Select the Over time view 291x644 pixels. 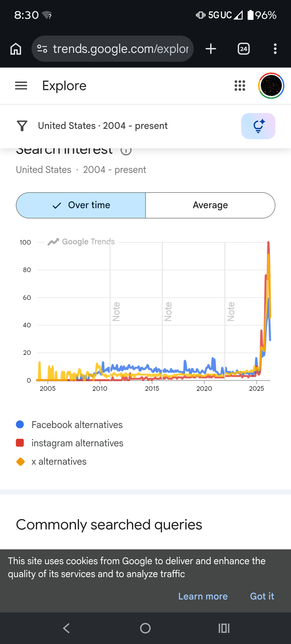[81, 205]
